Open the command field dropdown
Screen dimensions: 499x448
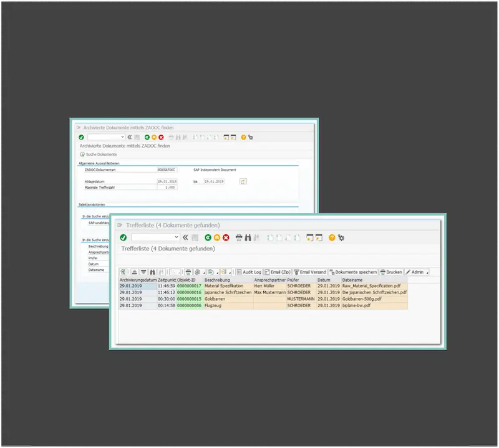[177, 237]
